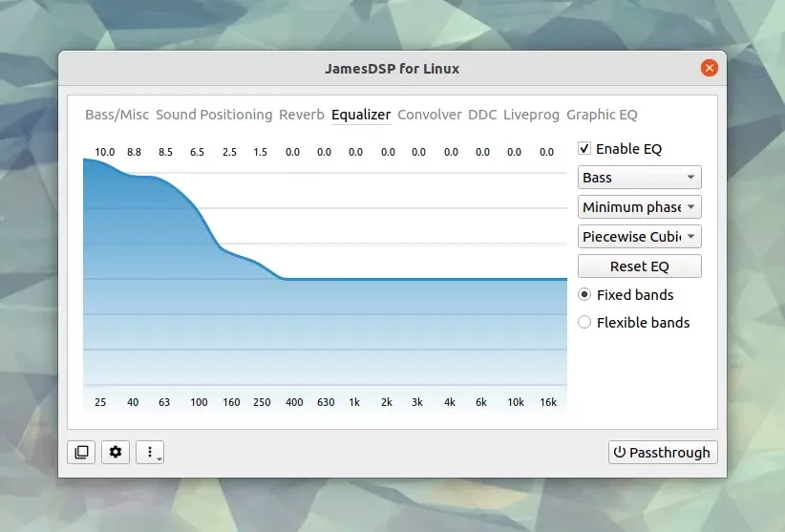The width and height of the screenshot is (785, 532).
Task: Click the 400 frequency label
Action: [294, 402]
